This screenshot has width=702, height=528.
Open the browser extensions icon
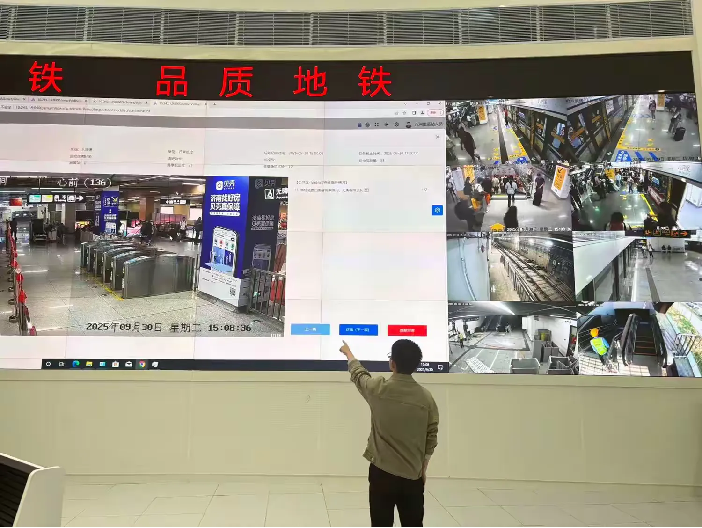click(x=414, y=113)
